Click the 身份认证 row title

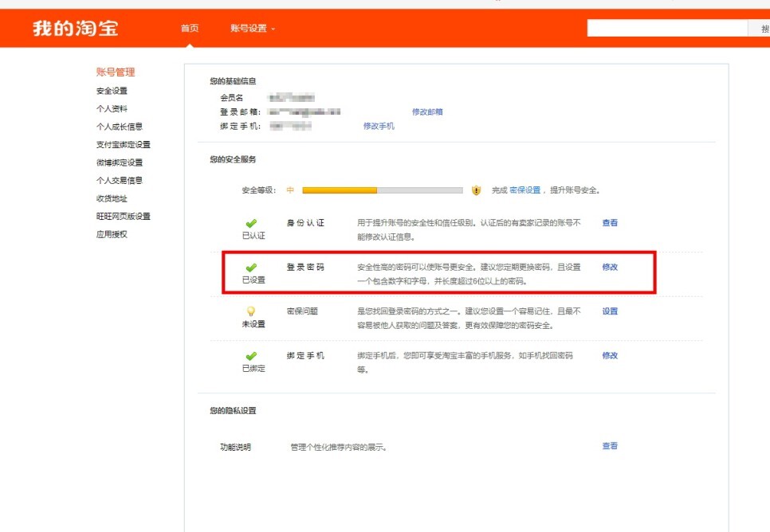pyautogui.click(x=305, y=223)
